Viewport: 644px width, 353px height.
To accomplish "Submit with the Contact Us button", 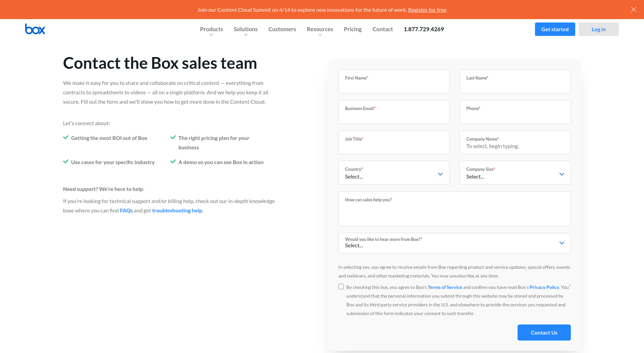I will tap(544, 333).
